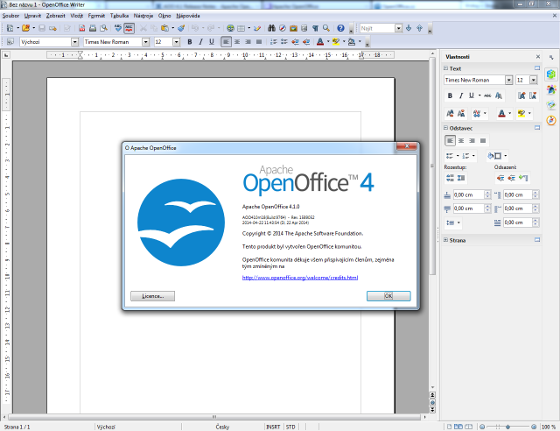Click the New document toolbar icon
Viewport: 560px width, 431px height.
coord(10,28)
